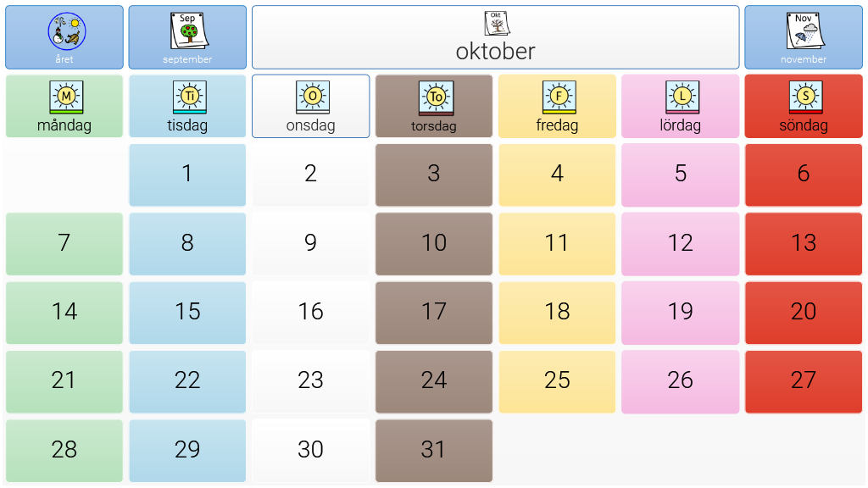868x488 pixels.
Task: Select the oktober month header
Action: click(x=495, y=37)
